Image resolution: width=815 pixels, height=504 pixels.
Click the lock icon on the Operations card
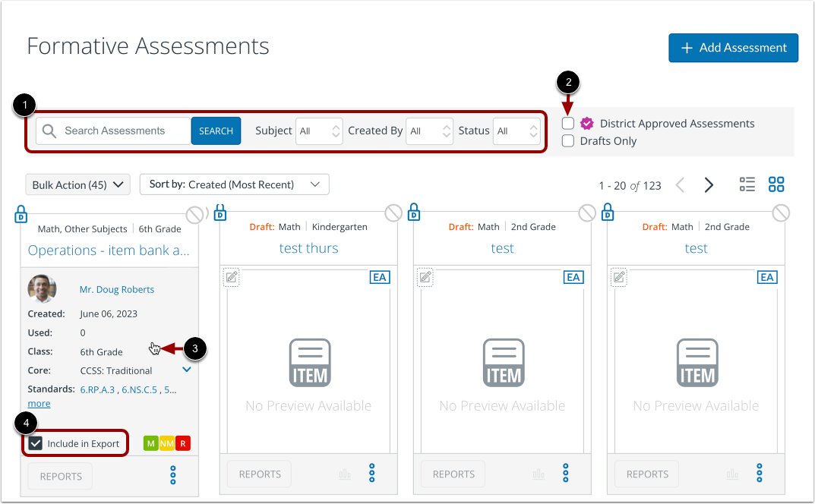pos(21,214)
